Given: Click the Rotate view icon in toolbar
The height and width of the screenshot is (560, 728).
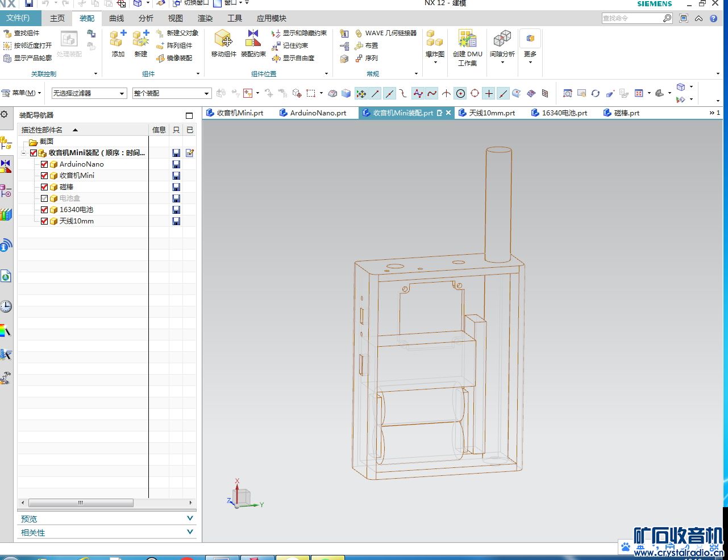Looking at the screenshot, I should [x=595, y=93].
